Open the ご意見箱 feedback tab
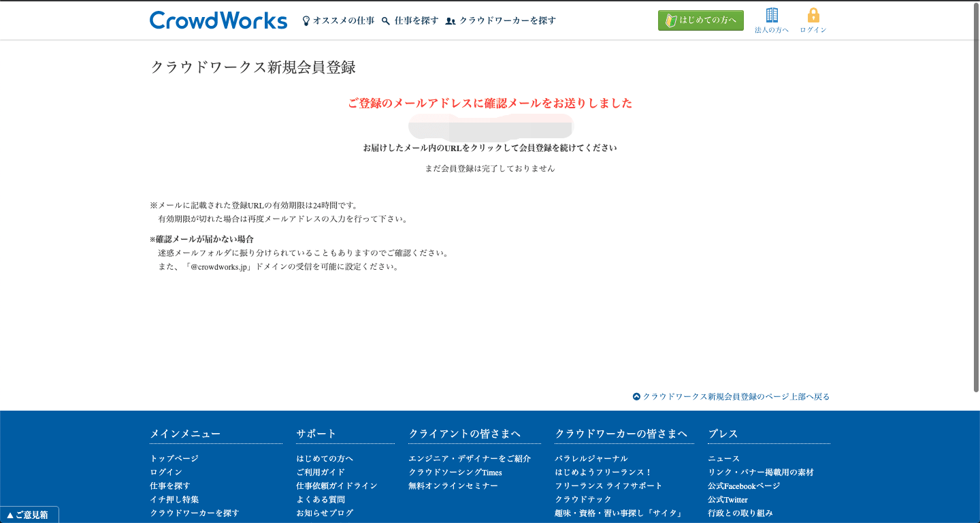This screenshot has width=980, height=523. [x=29, y=515]
